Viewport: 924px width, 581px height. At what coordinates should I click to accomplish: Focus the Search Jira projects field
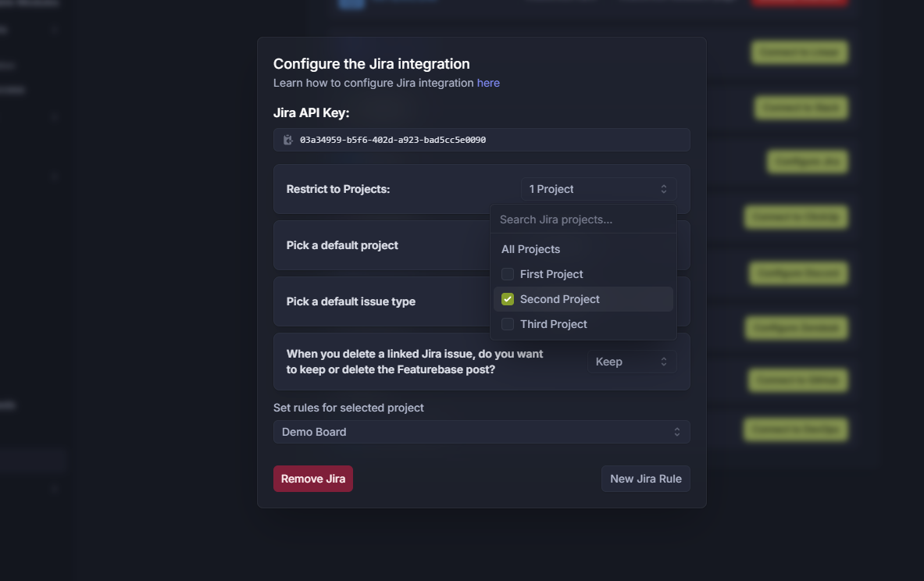(x=583, y=219)
